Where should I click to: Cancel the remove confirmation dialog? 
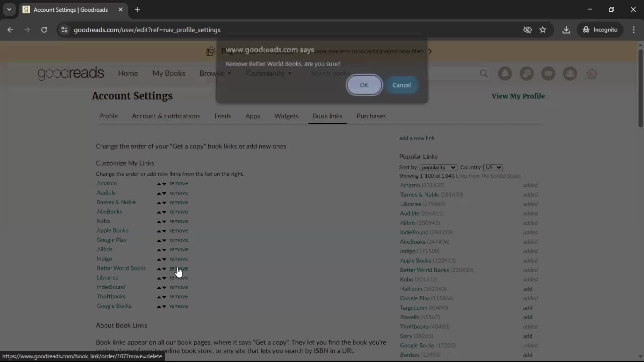tap(401, 85)
